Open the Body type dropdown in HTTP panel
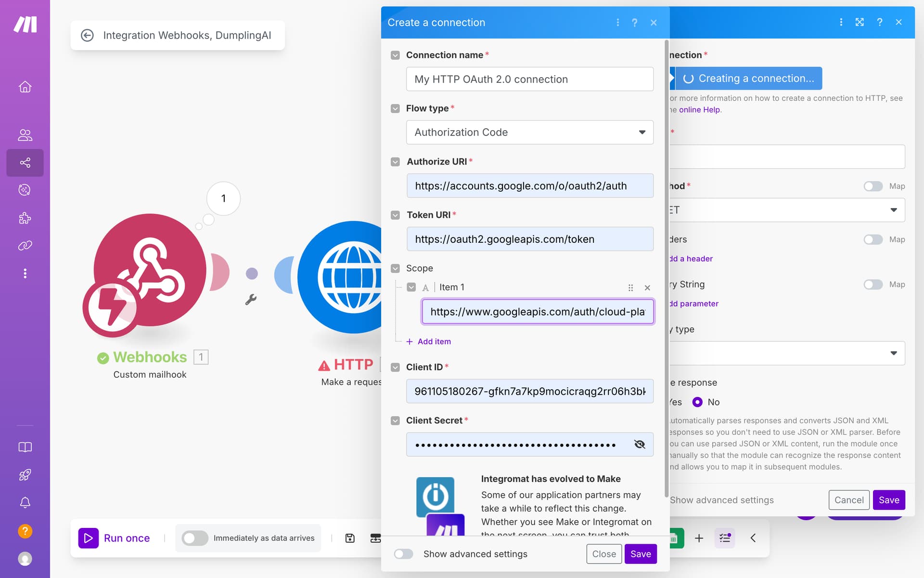 click(787, 353)
